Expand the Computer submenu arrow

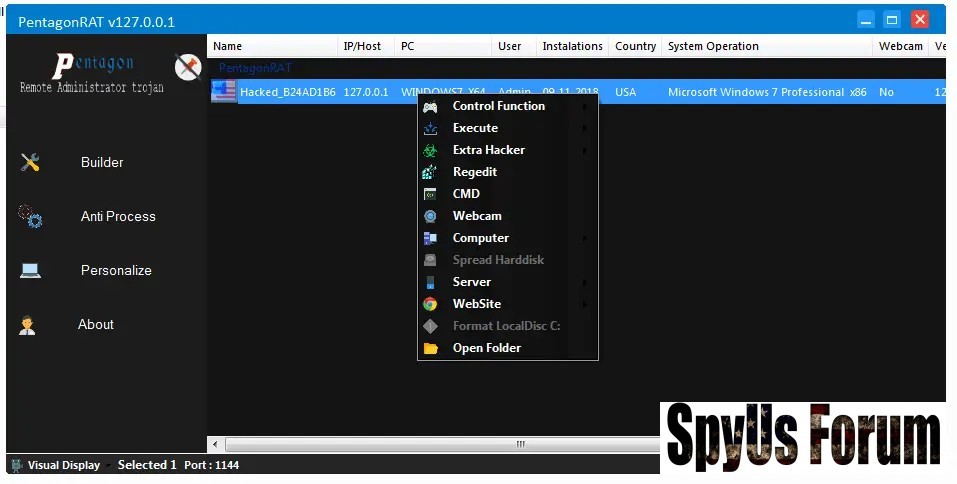tap(585, 239)
